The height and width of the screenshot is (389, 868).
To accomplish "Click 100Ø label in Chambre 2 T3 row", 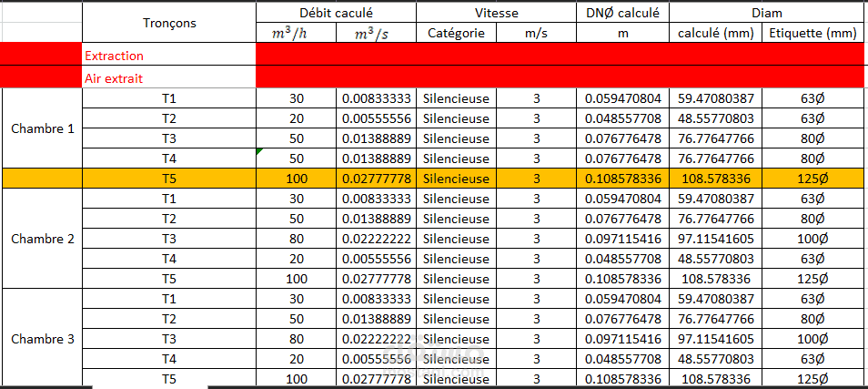I will tap(813, 239).
